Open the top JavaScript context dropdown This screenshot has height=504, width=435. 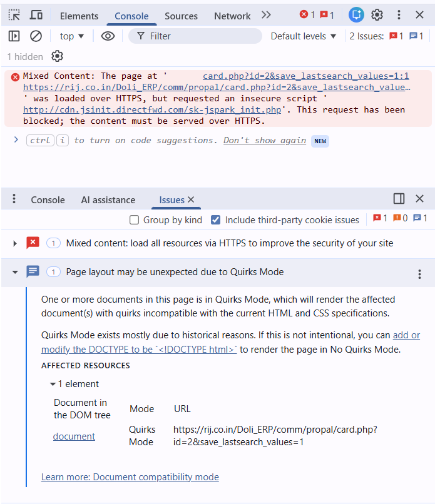pyautogui.click(x=72, y=36)
